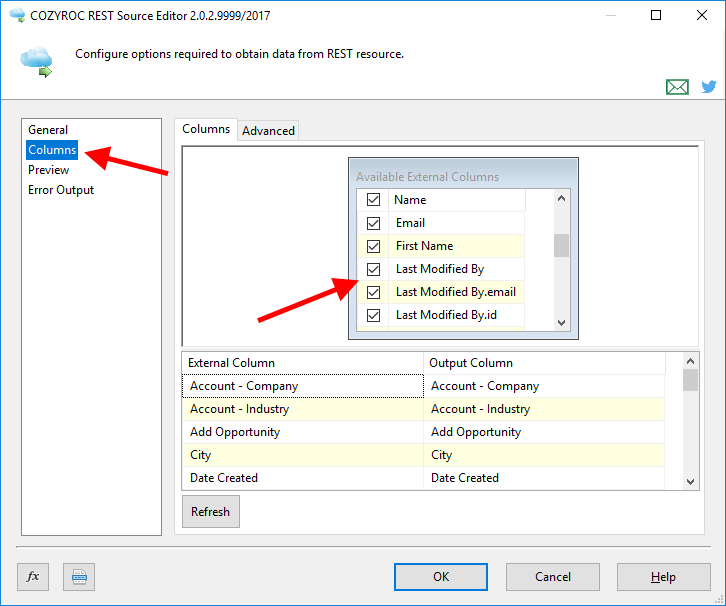Click up arrow of column mapping grid scrollbar
The height and width of the screenshot is (606, 726).
690,361
